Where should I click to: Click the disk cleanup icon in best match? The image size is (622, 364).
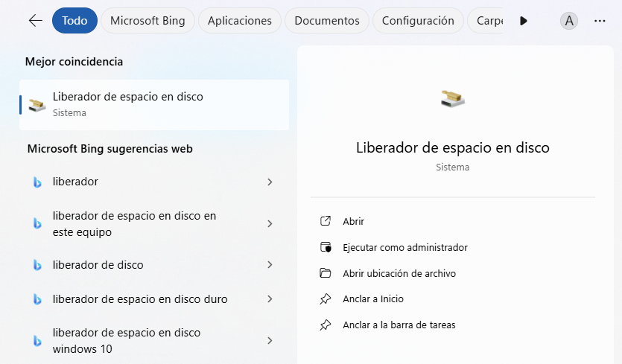pos(37,105)
